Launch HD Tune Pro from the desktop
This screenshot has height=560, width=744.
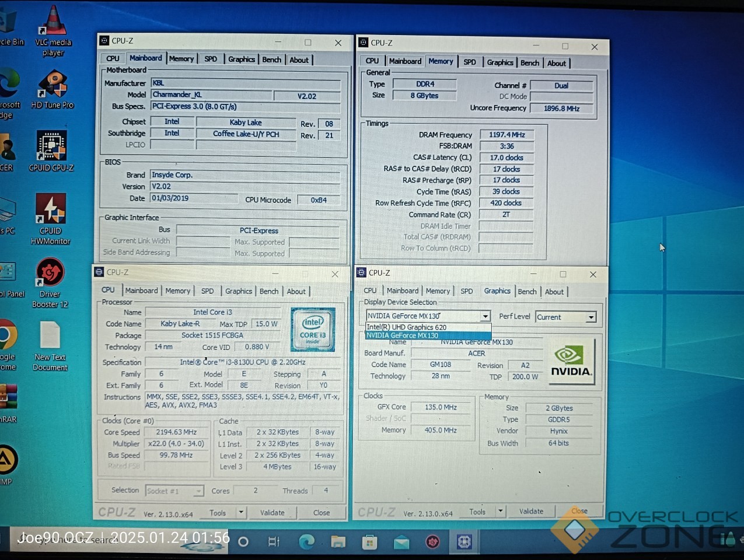53,89
